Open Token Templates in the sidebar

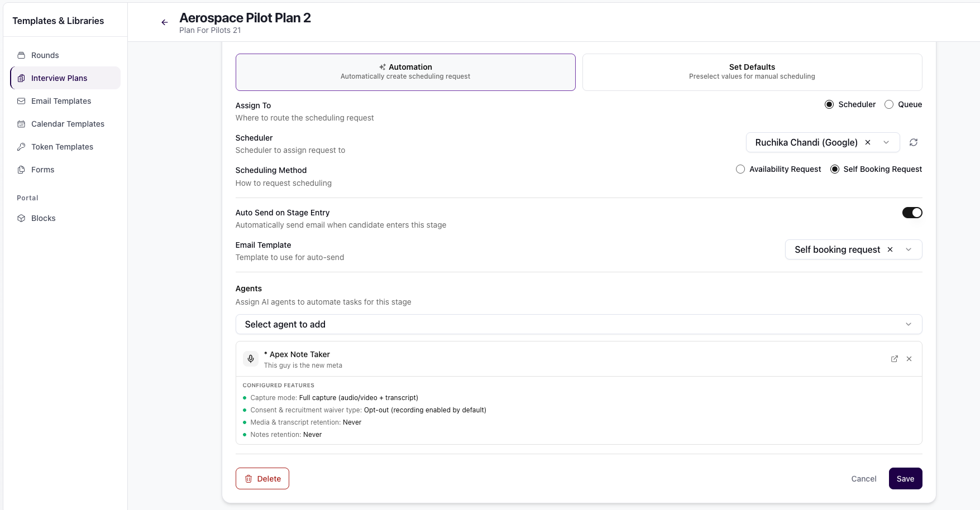(x=65, y=147)
